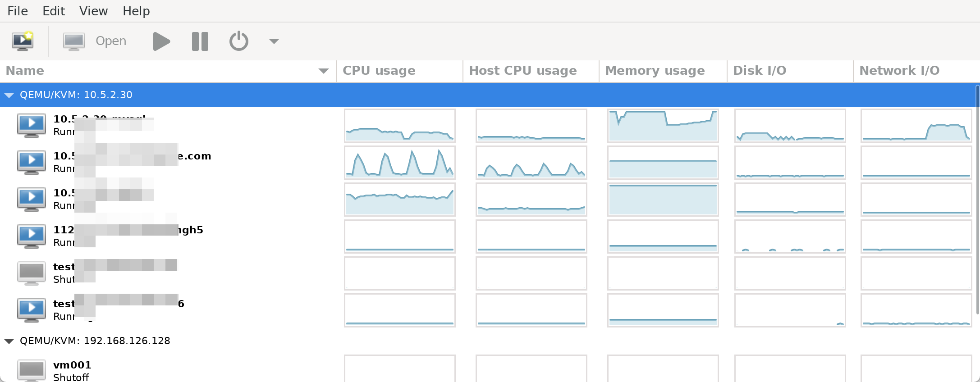Open the shutdown options dropdown arrow
The image size is (980, 382).
click(x=274, y=41)
